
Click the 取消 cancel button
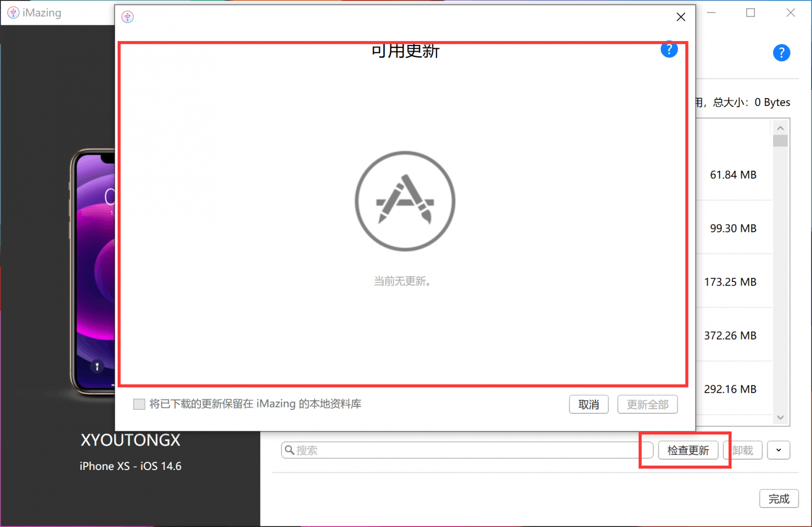(x=589, y=405)
